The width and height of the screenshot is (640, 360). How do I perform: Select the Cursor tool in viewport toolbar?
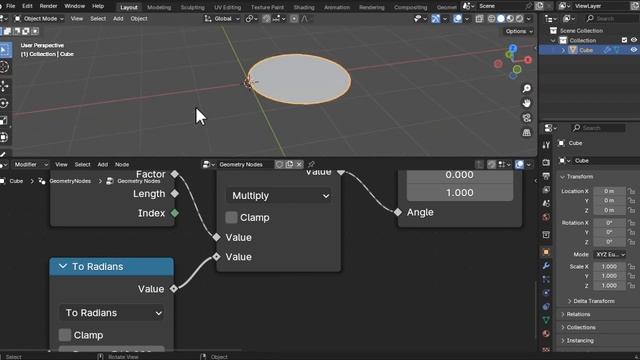(4, 67)
